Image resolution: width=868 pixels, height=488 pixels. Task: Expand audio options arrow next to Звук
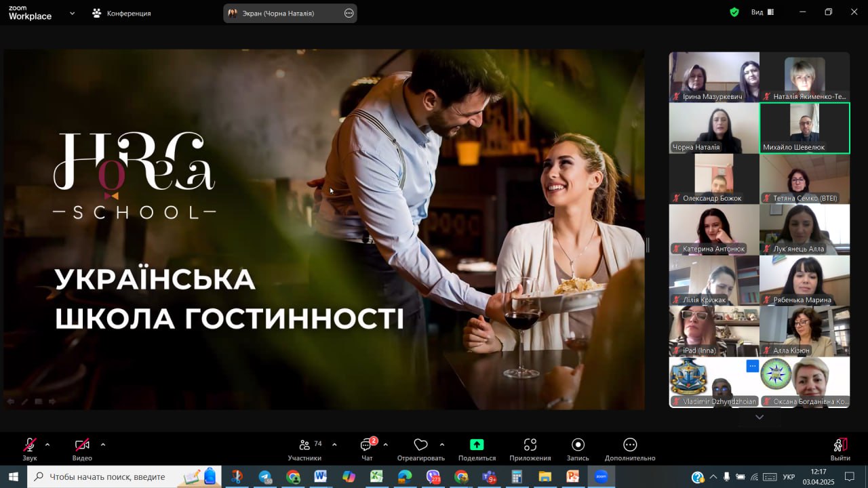click(47, 445)
